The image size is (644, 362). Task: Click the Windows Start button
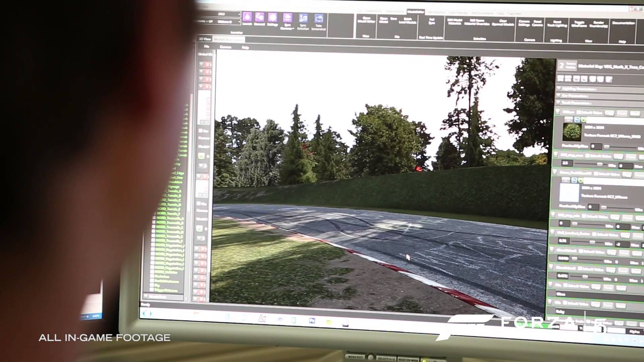tap(147, 314)
